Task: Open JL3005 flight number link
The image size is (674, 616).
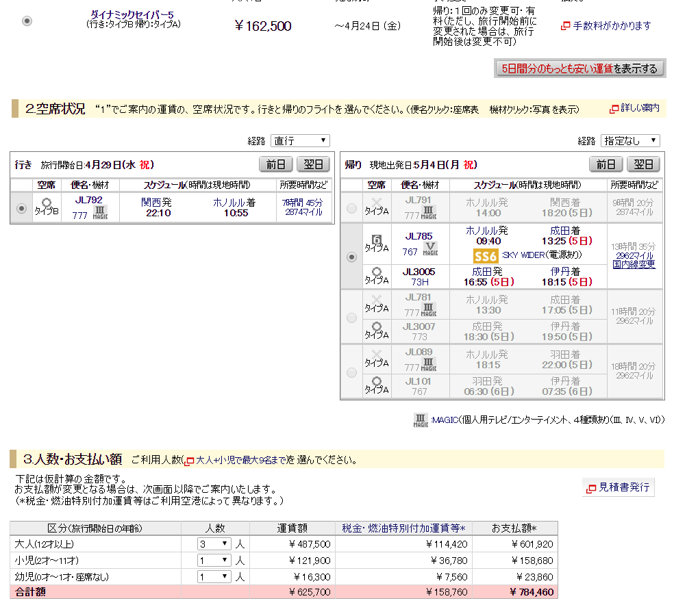Action: pos(419,272)
